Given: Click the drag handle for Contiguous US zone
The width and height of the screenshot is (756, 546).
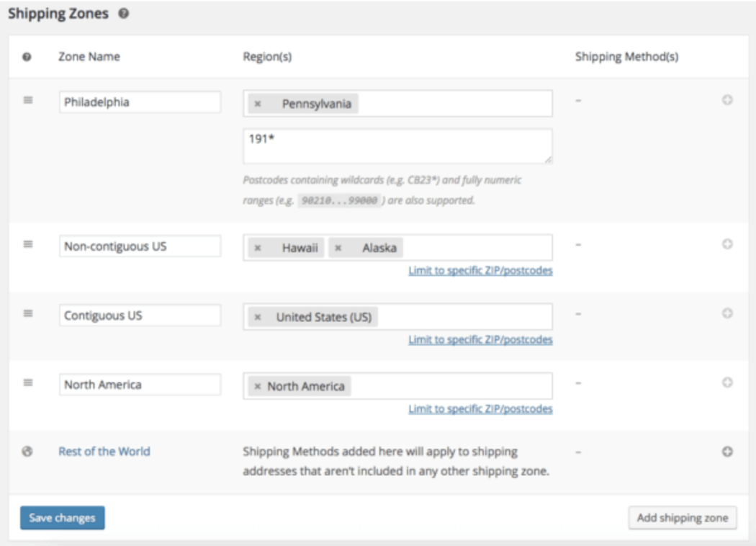Looking at the screenshot, I should [x=28, y=313].
